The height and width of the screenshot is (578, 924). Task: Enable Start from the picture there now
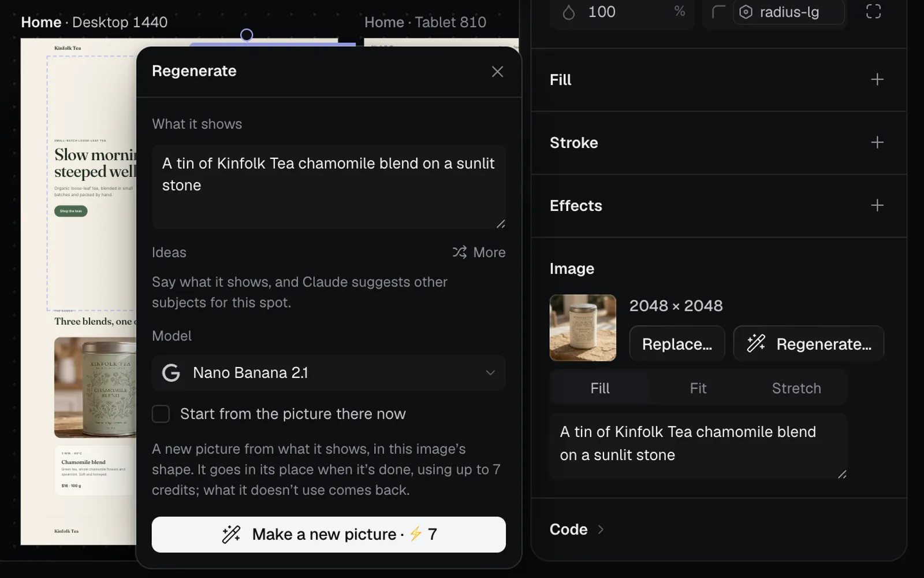161,414
